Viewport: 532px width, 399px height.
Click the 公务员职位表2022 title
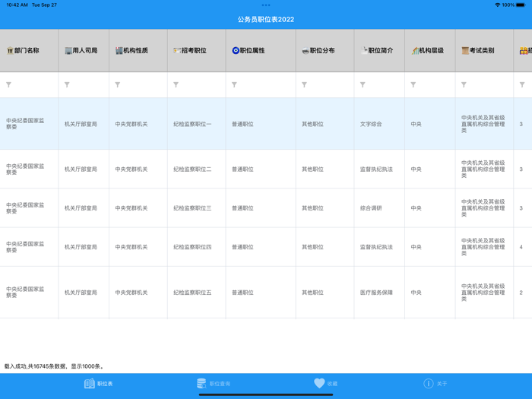(x=266, y=19)
